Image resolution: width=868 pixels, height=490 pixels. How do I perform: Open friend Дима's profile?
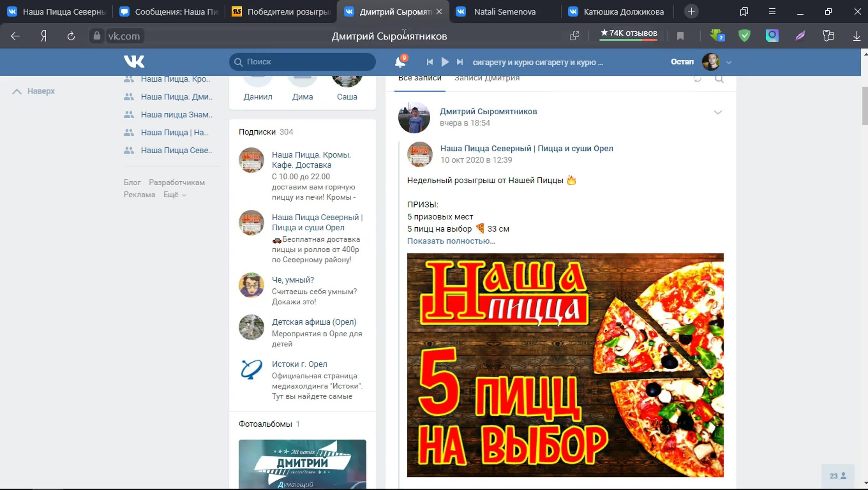(303, 97)
